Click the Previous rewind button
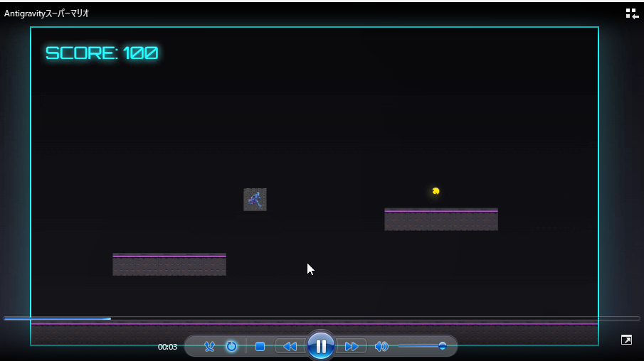The width and height of the screenshot is (644, 361). point(290,346)
